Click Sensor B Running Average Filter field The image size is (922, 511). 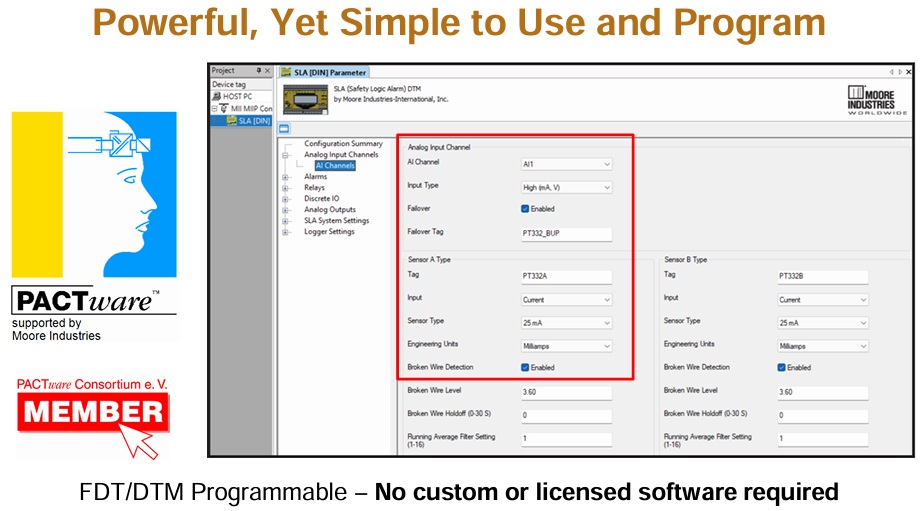pyautogui.click(x=823, y=439)
